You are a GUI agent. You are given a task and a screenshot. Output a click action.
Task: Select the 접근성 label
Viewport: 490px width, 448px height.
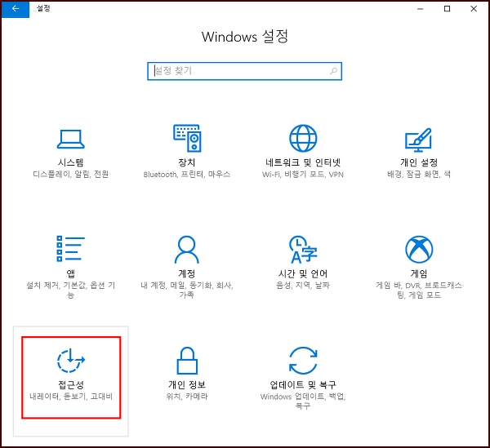71,384
